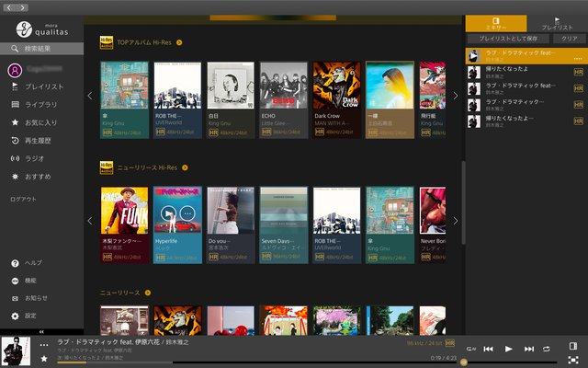Viewport: 588px width, 368px height.
Task: Open the ECHO album by Little Glee
Action: pyautogui.click(x=284, y=100)
